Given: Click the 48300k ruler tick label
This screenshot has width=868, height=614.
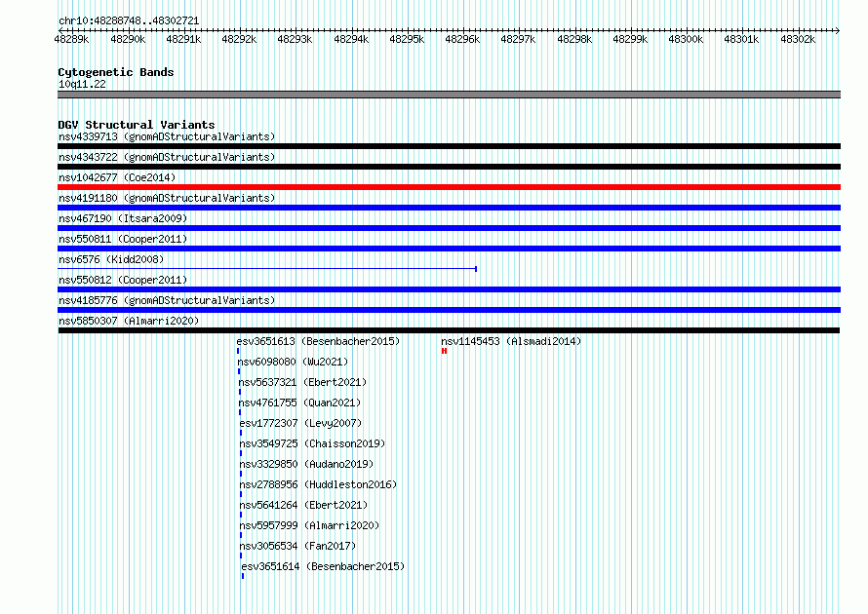Looking at the screenshot, I should 686,39.
